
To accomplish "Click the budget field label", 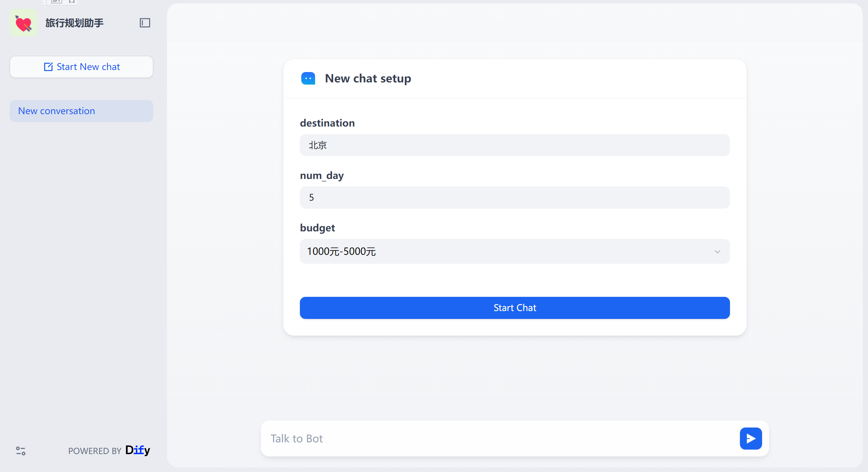I will 317,228.
